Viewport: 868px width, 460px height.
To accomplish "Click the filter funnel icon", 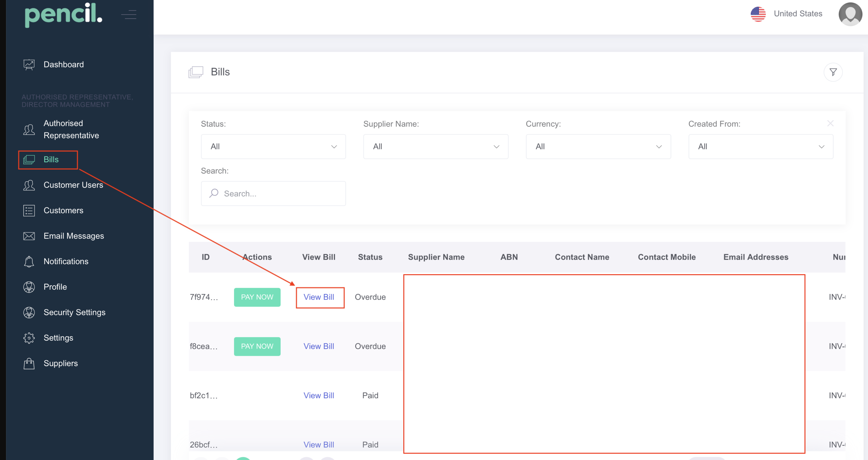I will tap(833, 72).
